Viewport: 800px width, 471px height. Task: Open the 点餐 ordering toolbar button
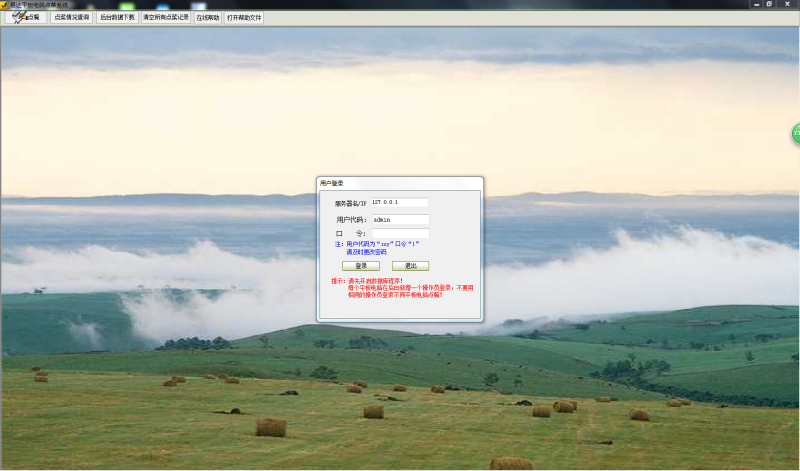(x=25, y=17)
